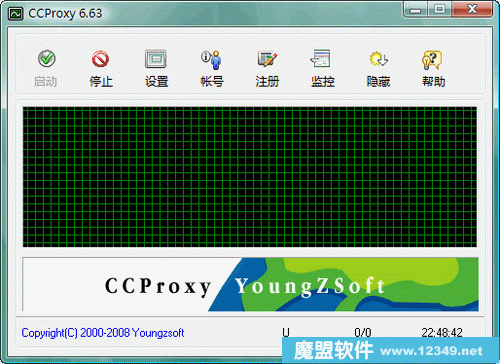500x364 pixels.
Task: Open the 帐号 (Account) manager icon
Action: pos(212,60)
